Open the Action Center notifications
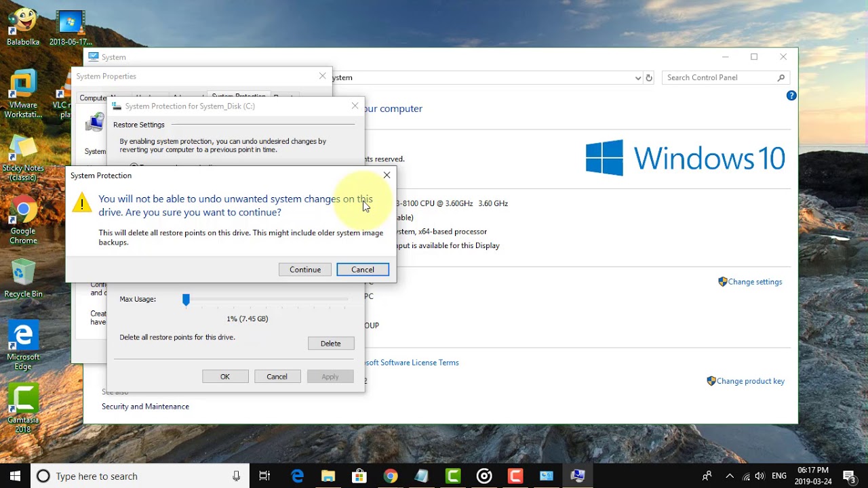This screenshot has height=488, width=868. pos(850,476)
